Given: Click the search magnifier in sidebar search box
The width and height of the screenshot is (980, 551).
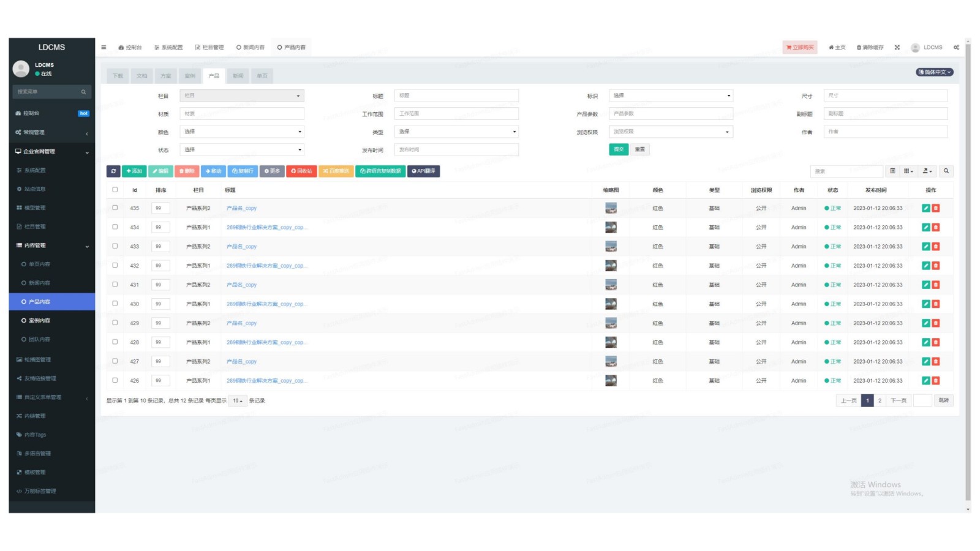Looking at the screenshot, I should [x=83, y=92].
